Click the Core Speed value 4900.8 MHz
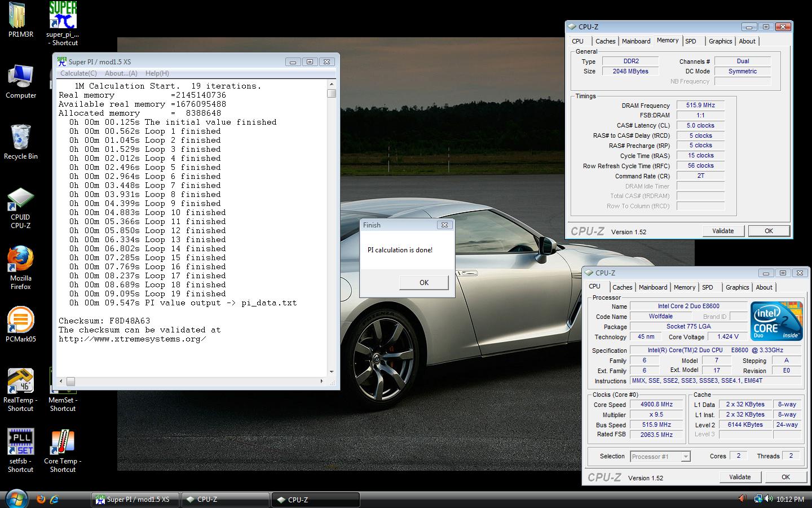Screen dimensions: 812x508 657,405
